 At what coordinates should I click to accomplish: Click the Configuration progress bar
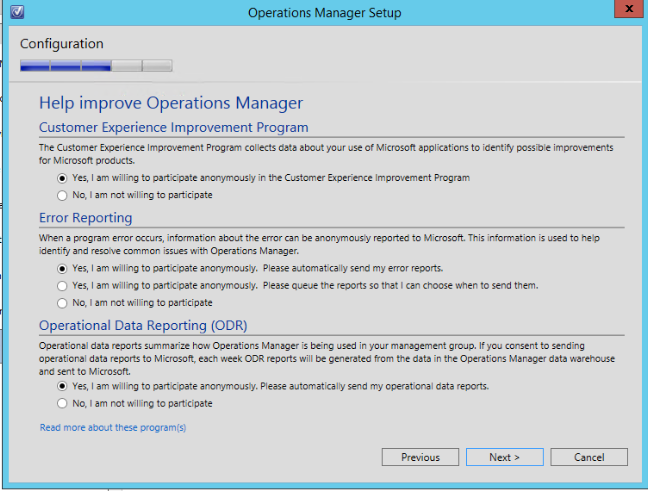pyautogui.click(x=96, y=66)
